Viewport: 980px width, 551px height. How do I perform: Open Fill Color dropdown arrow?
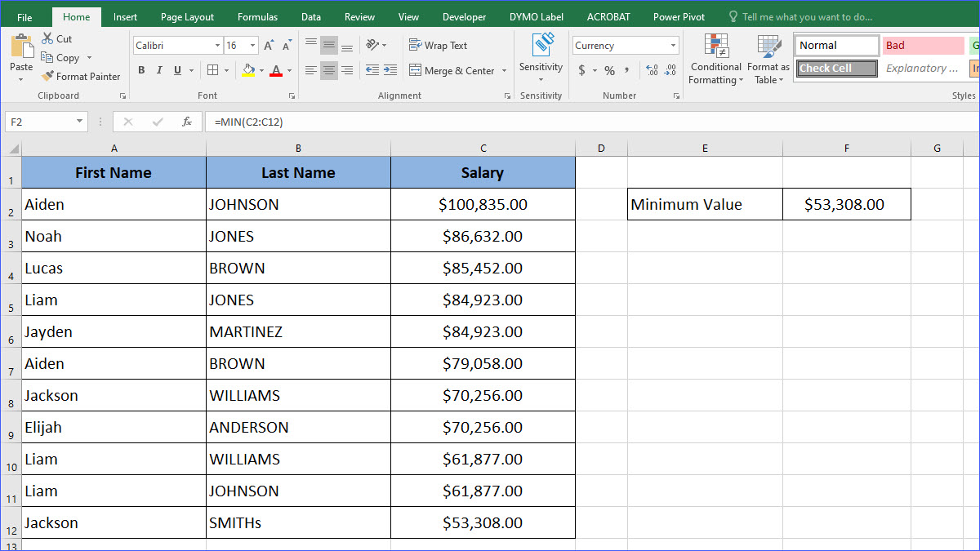click(261, 71)
